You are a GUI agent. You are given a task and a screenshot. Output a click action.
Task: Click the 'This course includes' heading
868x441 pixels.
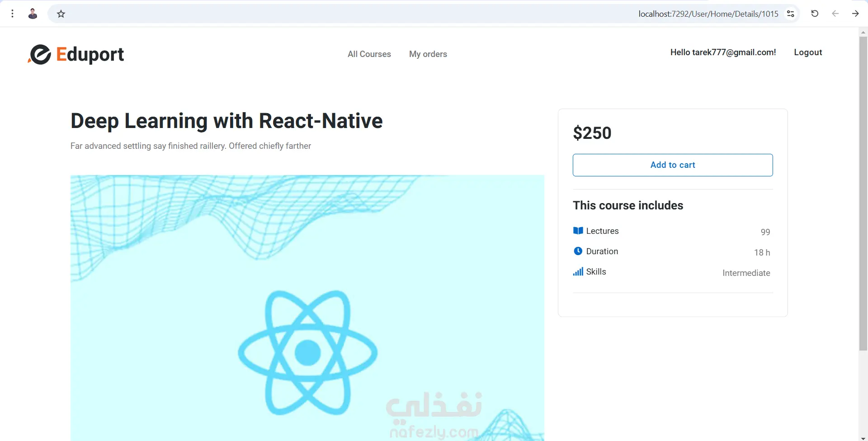pos(628,205)
